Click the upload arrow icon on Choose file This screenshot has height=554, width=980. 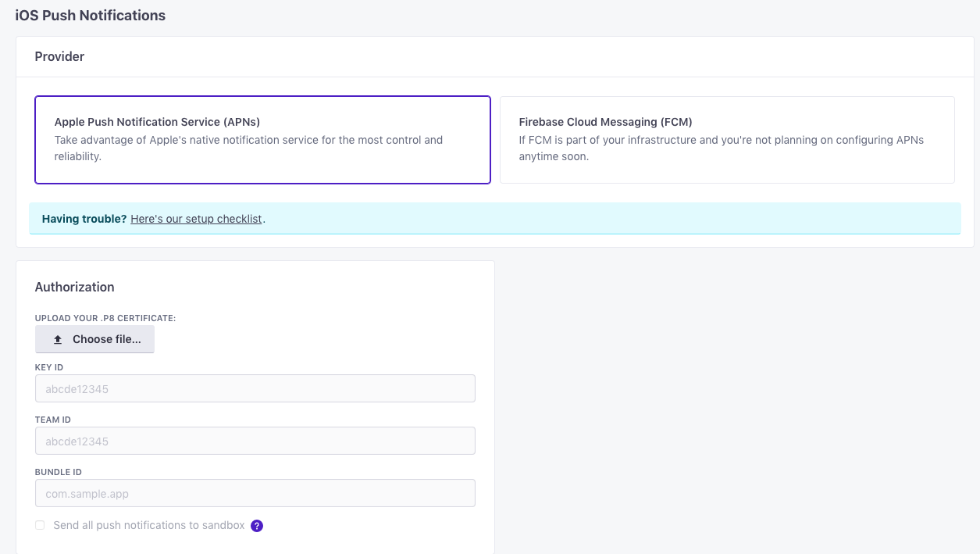[x=58, y=340]
